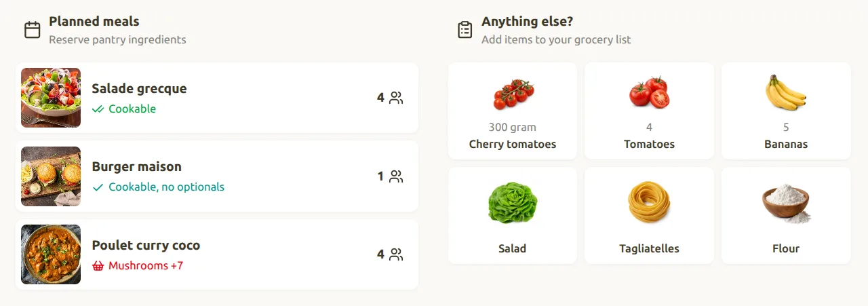This screenshot has width=868, height=306.
Task: Choose the Flour bowl card
Action: pos(786,216)
